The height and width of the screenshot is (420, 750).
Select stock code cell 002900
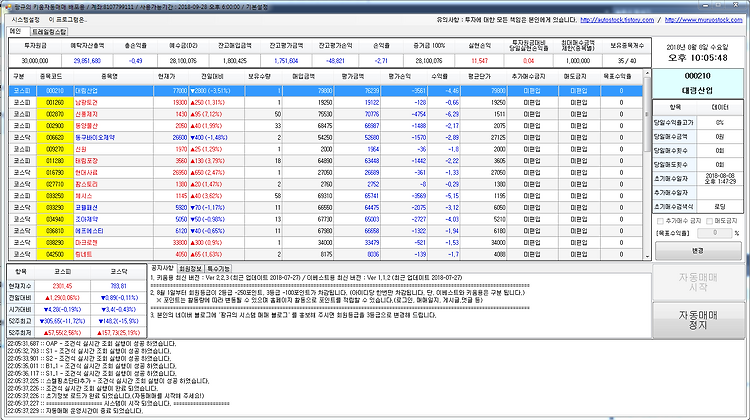(x=55, y=126)
